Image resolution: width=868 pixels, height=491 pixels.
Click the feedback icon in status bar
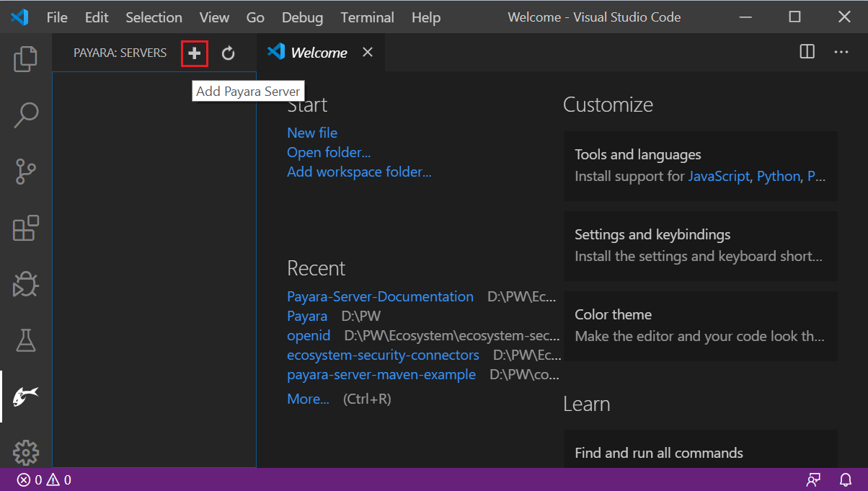pyautogui.click(x=814, y=479)
